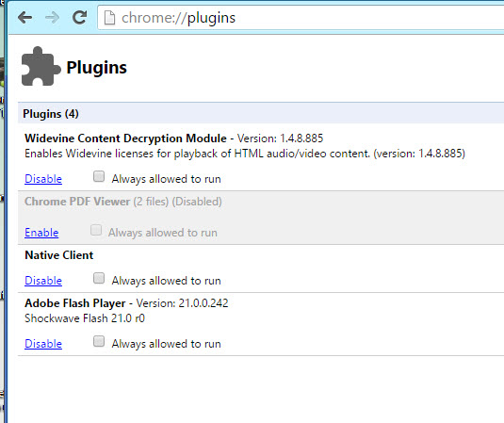Image resolution: width=504 pixels, height=423 pixels.
Task: Disable the Widevine Content Decryption Module
Action: 43,179
